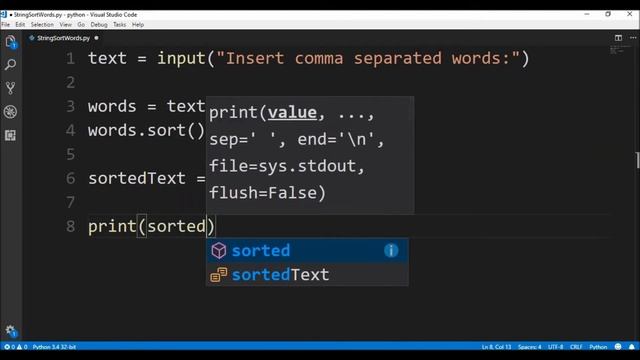Click the VS Code icon in title bar
Screen dimensions: 640x360
pyautogui.click(x=3, y=14)
